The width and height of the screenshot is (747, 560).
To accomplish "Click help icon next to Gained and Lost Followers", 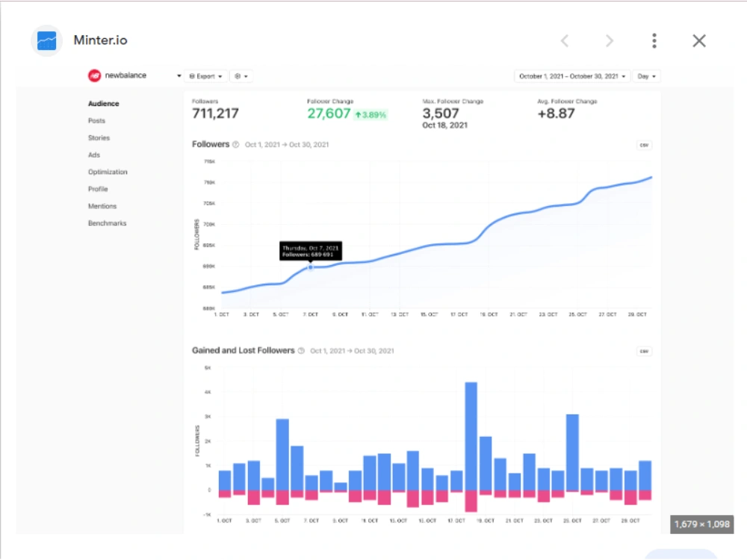I will pos(301,351).
